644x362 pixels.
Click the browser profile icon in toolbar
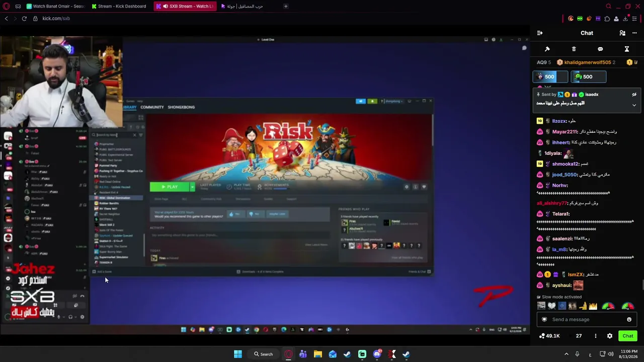[x=616, y=19]
